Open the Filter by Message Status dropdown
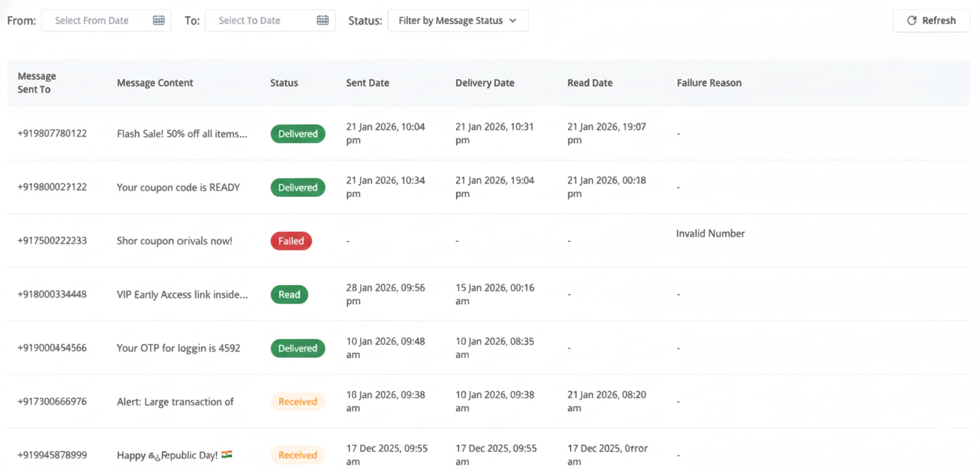The height and width of the screenshot is (469, 980). pyautogui.click(x=457, y=21)
